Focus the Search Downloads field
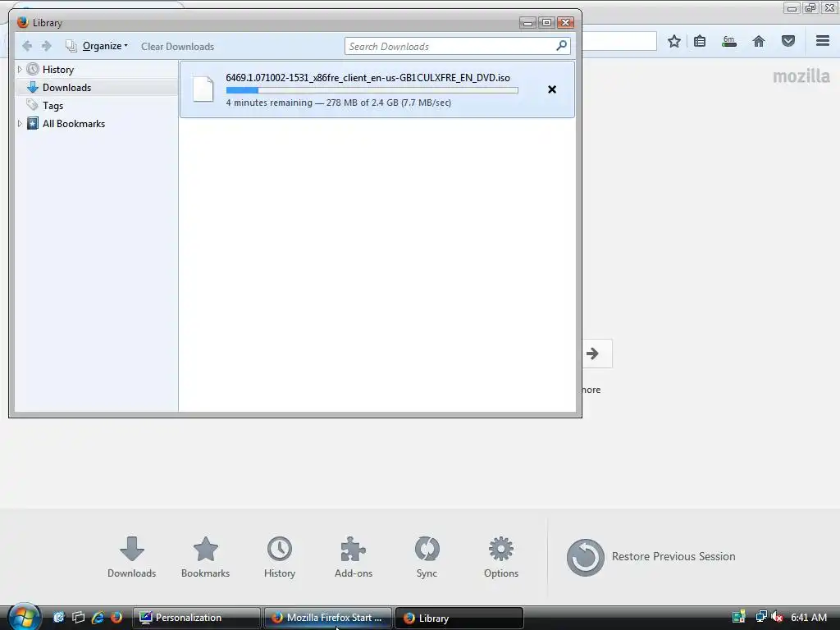840x630 pixels. 457,46
